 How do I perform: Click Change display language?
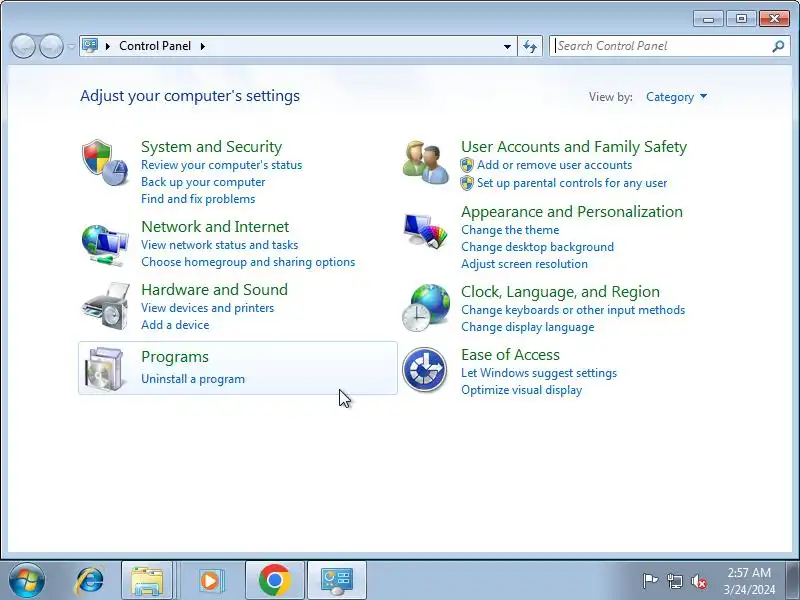click(528, 327)
